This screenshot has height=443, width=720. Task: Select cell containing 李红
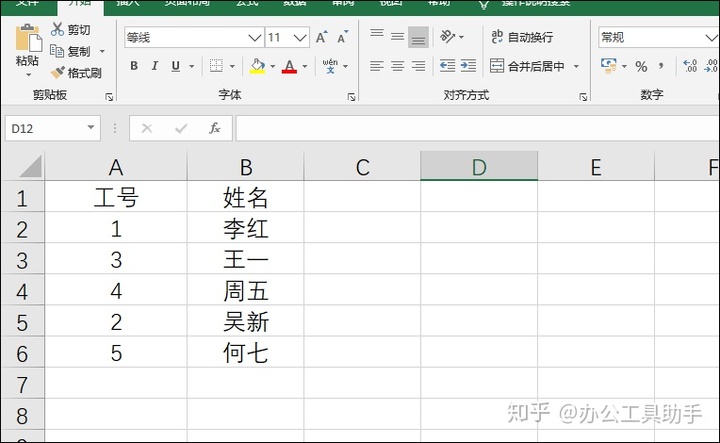[246, 229]
